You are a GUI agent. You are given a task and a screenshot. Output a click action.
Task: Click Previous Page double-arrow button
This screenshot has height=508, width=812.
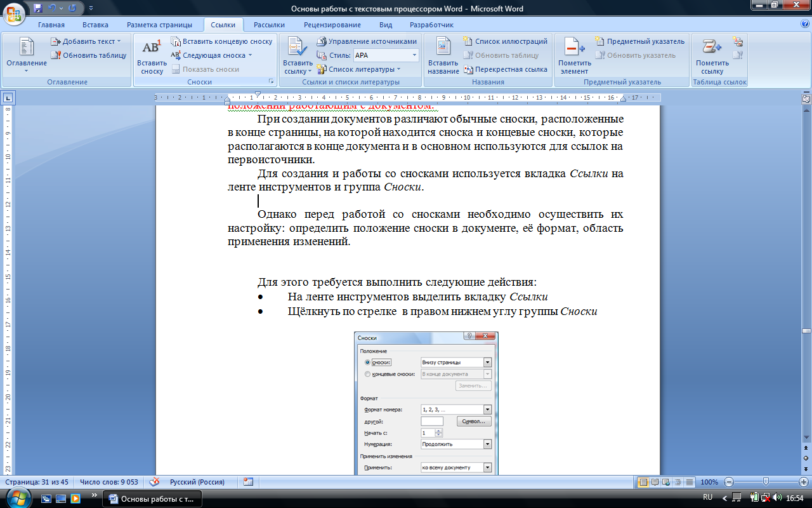(806, 448)
